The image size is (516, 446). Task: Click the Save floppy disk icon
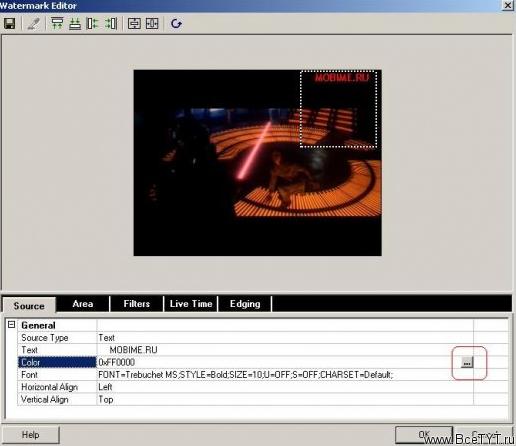[10, 24]
